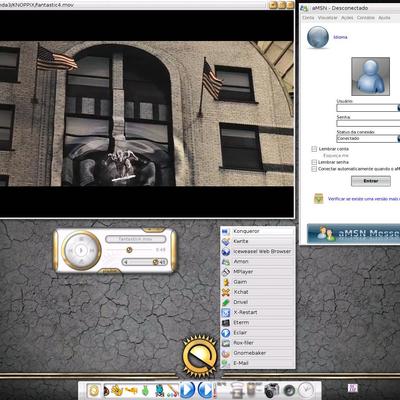
Task: Click the aMSN Messenger banner at window bottom
Action: [x=353, y=233]
